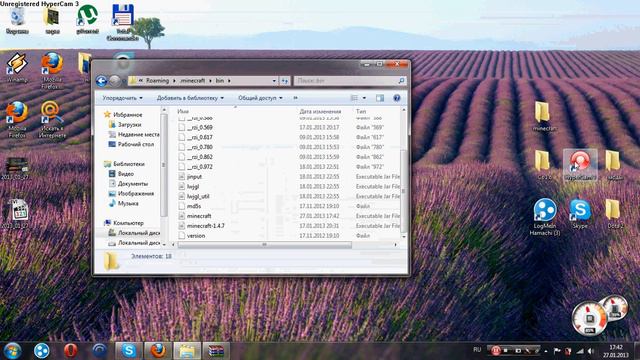Select the HyperCam 3 desktop icon
Viewport: 640px width, 360px height.
click(x=580, y=165)
